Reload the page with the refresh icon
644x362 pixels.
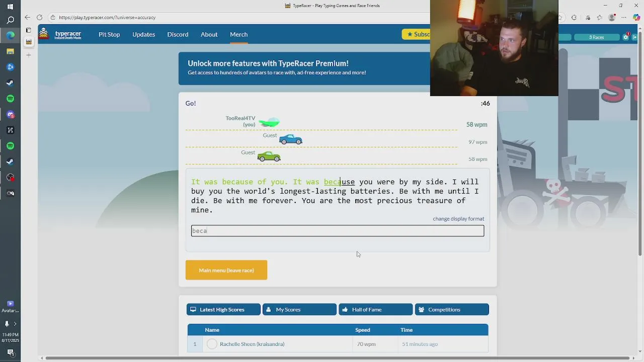point(39,18)
